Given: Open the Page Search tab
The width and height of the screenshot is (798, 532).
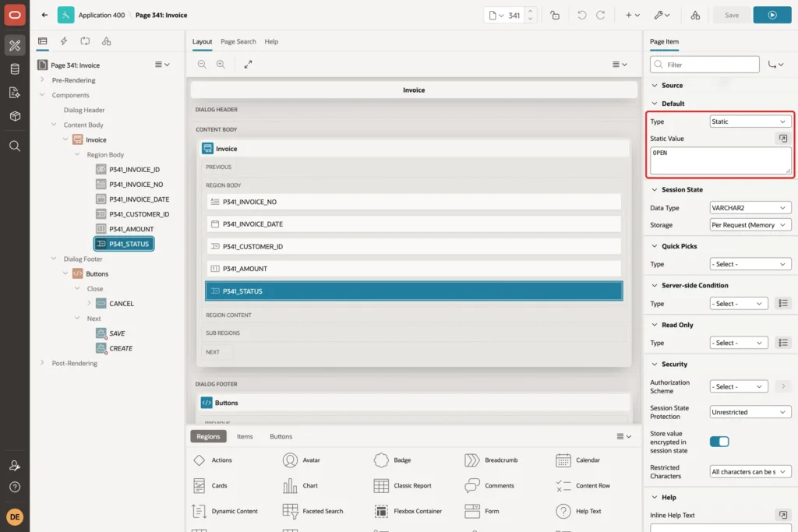Looking at the screenshot, I should [238, 42].
